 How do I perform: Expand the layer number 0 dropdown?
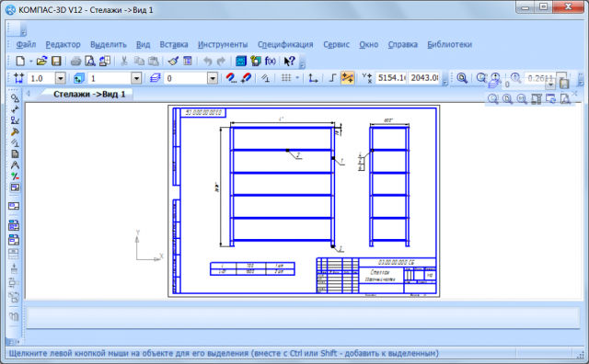[x=213, y=78]
